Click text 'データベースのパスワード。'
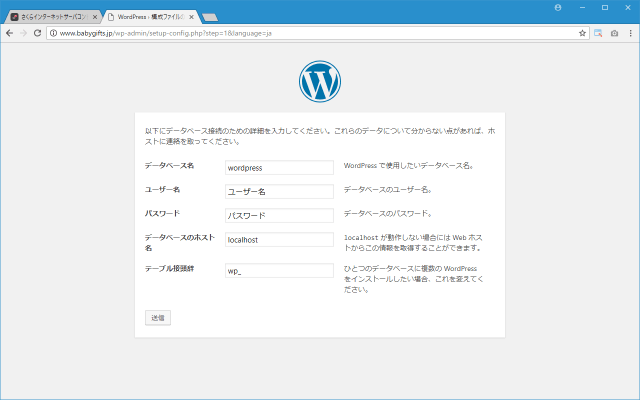Viewport: 640px width, 400px height. (388, 213)
